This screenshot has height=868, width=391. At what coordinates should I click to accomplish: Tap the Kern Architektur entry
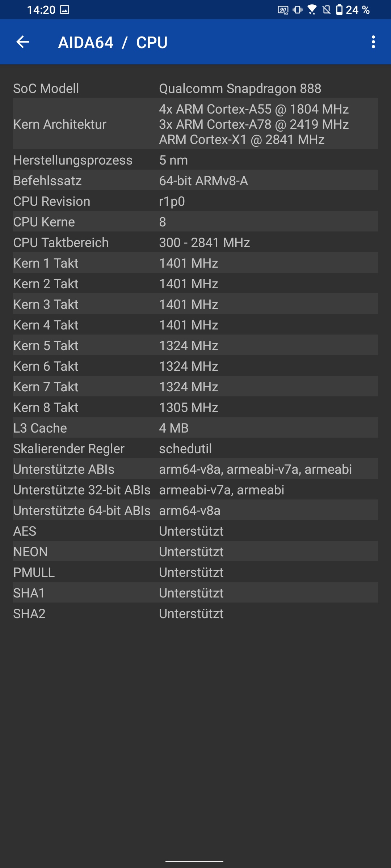pos(195,124)
